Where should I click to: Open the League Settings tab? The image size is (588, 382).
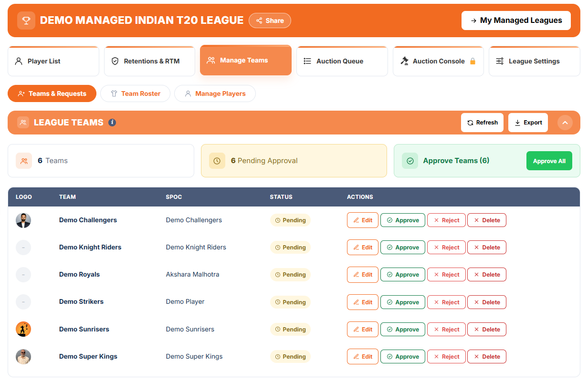click(x=535, y=61)
